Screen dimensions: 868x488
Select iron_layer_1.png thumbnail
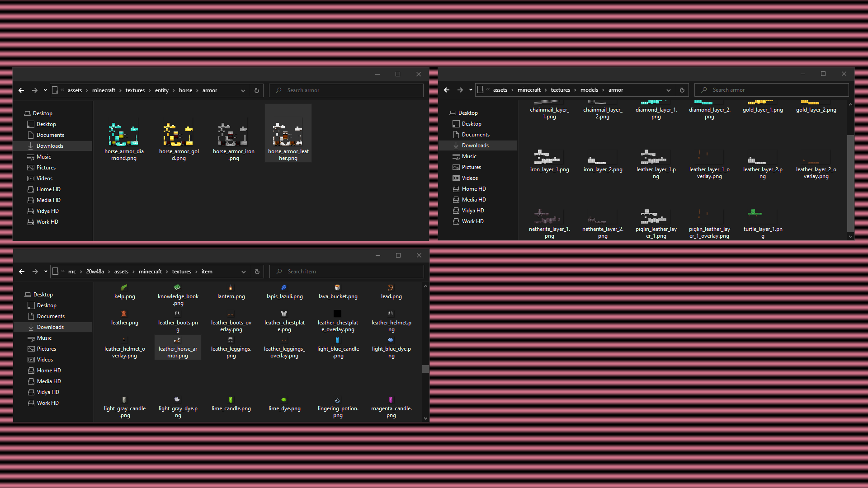[547, 157]
